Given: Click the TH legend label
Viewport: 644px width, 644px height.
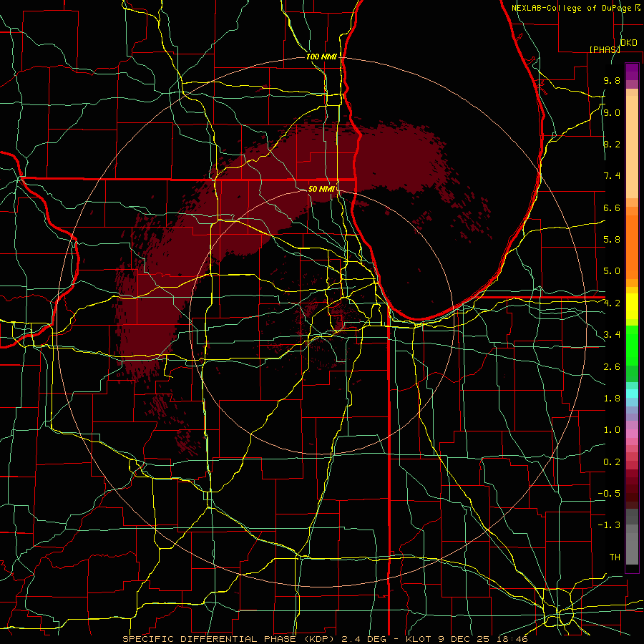Looking at the screenshot, I should pyautogui.click(x=615, y=557).
